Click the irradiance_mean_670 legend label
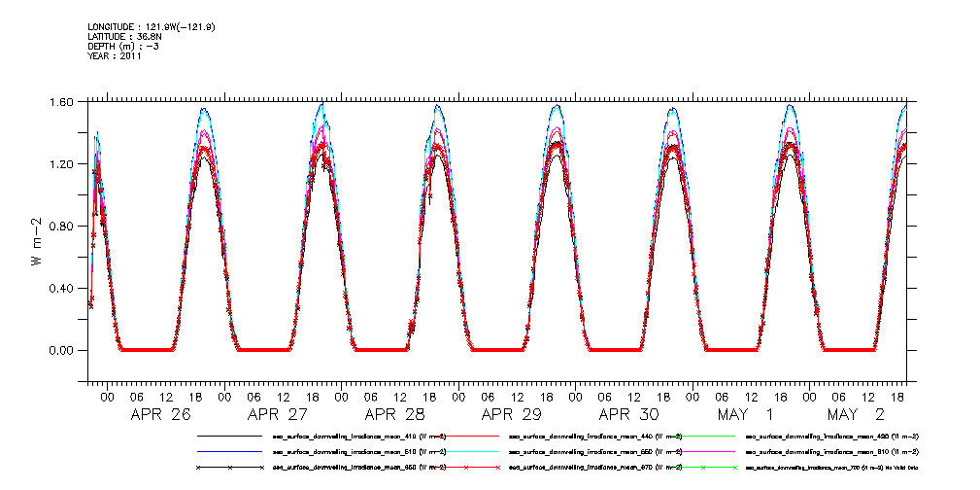The height and width of the screenshot is (490, 980). 595,468
